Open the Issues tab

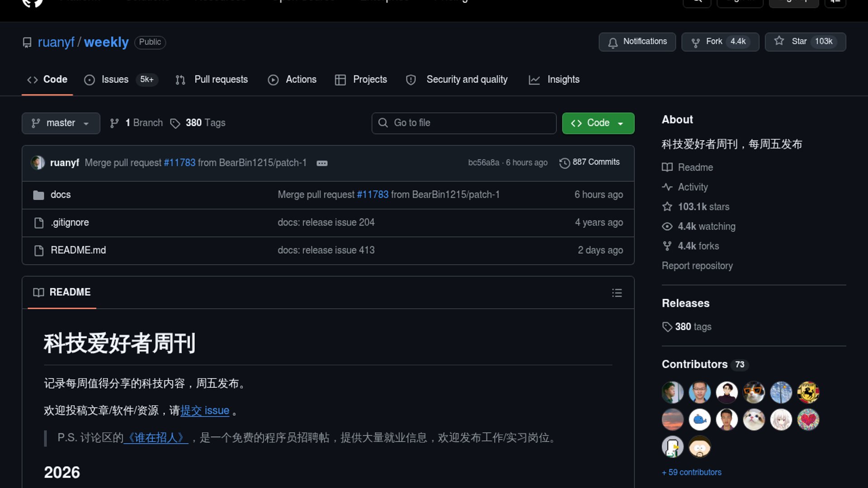(x=121, y=80)
